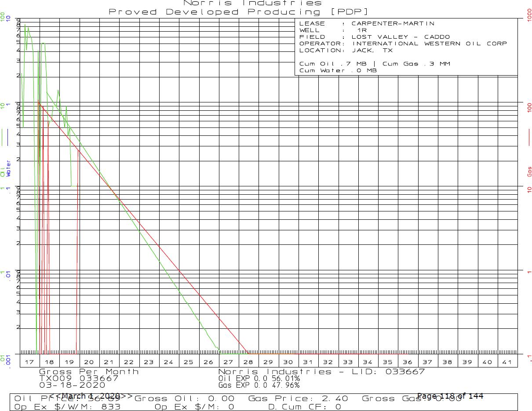This screenshot has height=411, width=532.
Task: Select the OPERATOR International Western Oil Corp line
Action: click(403, 44)
